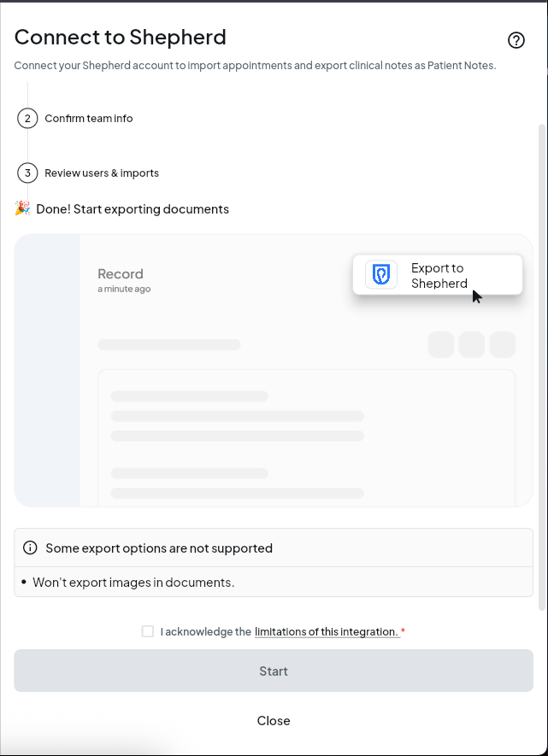Click the Done! Start exporting documents heading
The width and height of the screenshot is (548, 756).
click(133, 208)
